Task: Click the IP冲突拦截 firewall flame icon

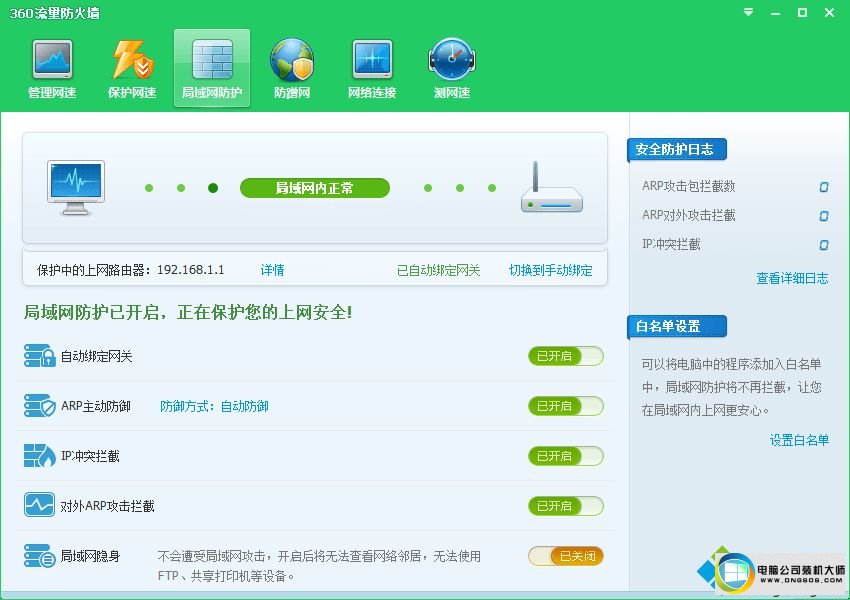Action: click(x=40, y=456)
